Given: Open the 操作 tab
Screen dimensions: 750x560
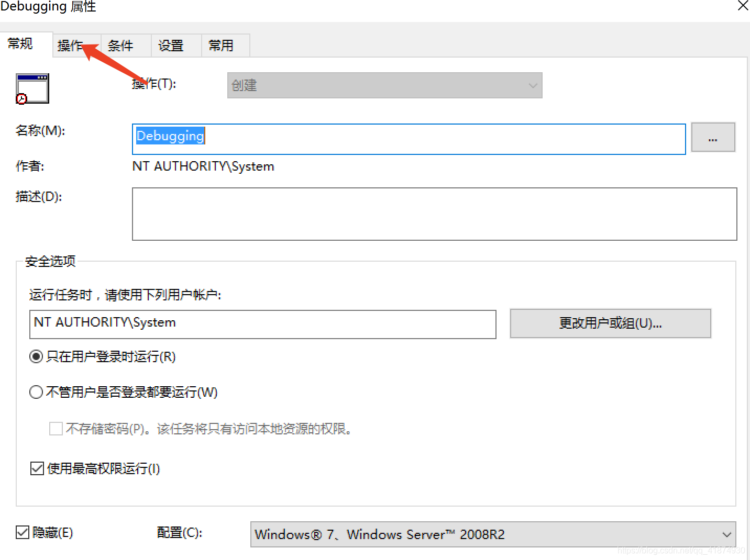Looking at the screenshot, I should pos(76,46).
